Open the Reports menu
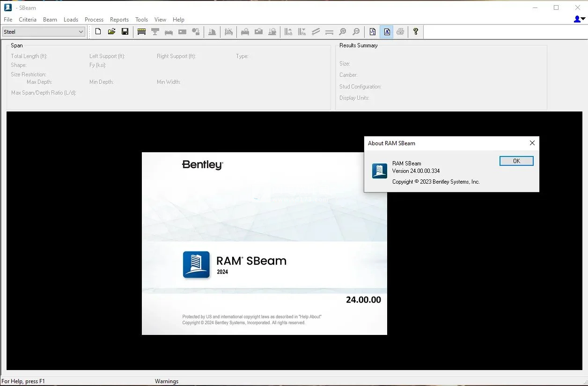Image resolution: width=588 pixels, height=386 pixels. tap(119, 20)
